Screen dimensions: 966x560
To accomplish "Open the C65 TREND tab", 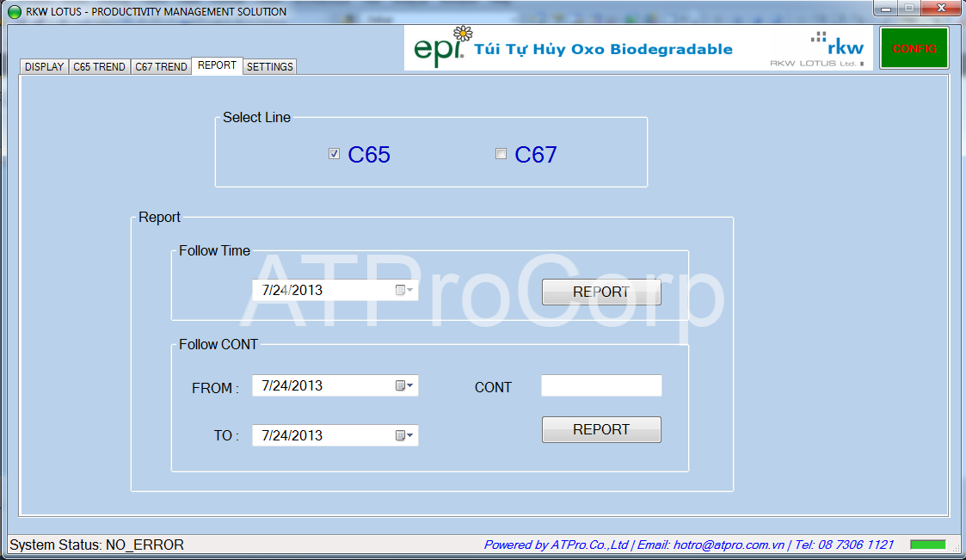I will (x=99, y=66).
